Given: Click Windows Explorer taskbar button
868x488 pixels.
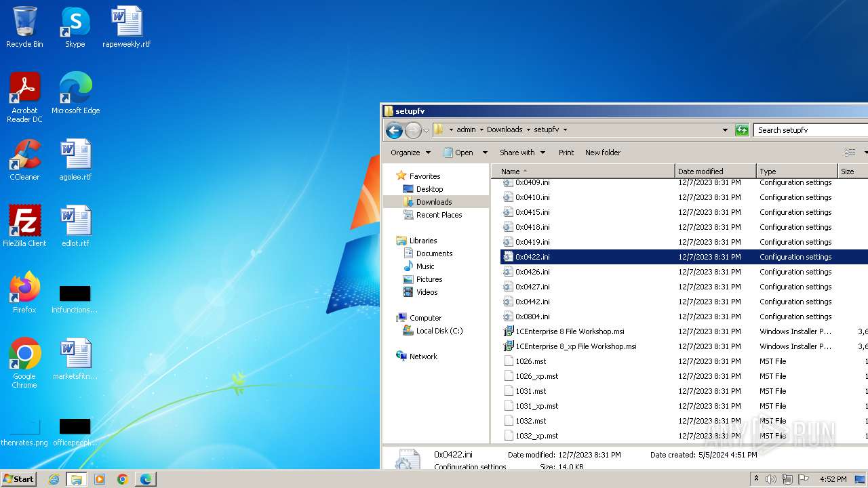Looking at the screenshot, I should click(77, 479).
